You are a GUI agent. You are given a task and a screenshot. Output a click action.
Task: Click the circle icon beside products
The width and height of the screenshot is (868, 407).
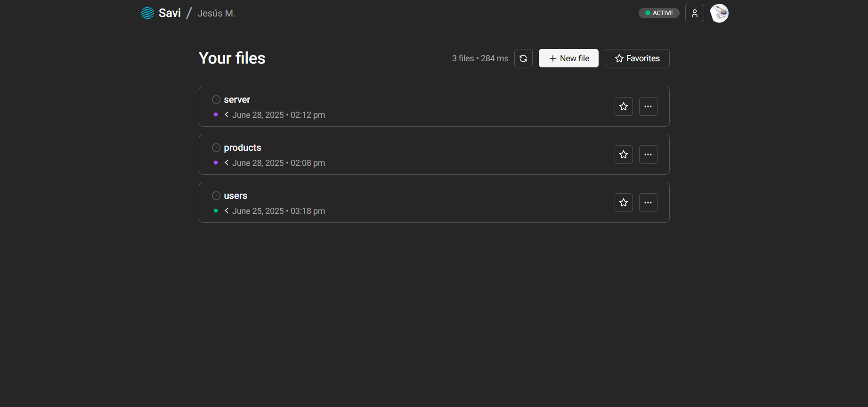point(216,147)
